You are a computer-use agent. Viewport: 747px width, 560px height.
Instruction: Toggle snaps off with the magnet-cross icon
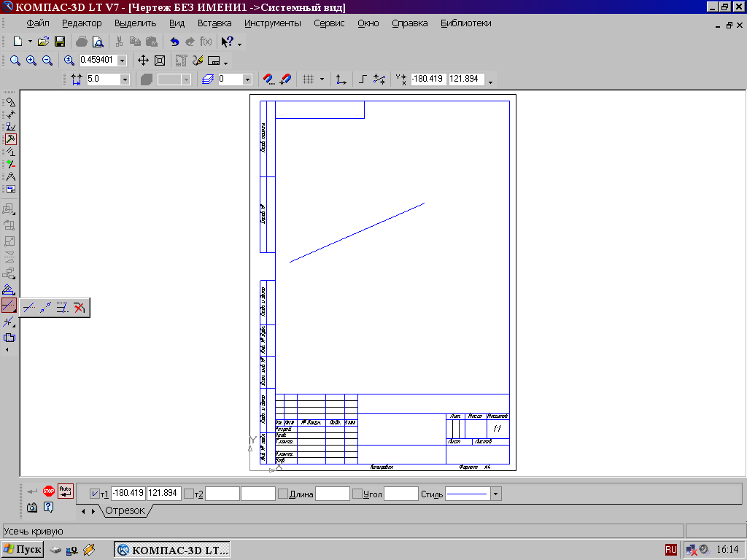tap(285, 79)
